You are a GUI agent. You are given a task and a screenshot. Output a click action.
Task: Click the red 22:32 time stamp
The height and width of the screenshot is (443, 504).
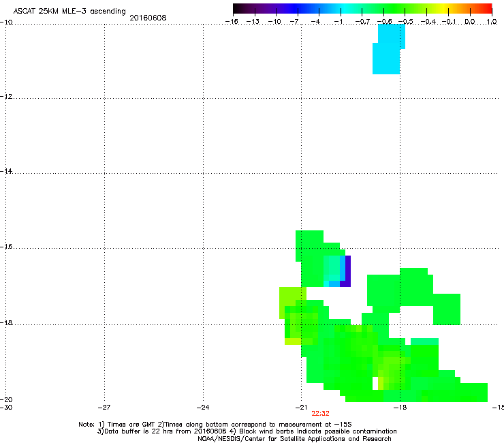click(320, 414)
